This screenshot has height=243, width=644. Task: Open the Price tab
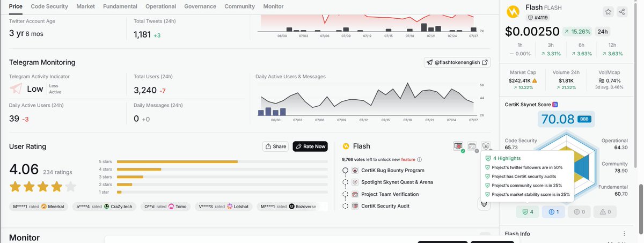pyautogui.click(x=16, y=6)
